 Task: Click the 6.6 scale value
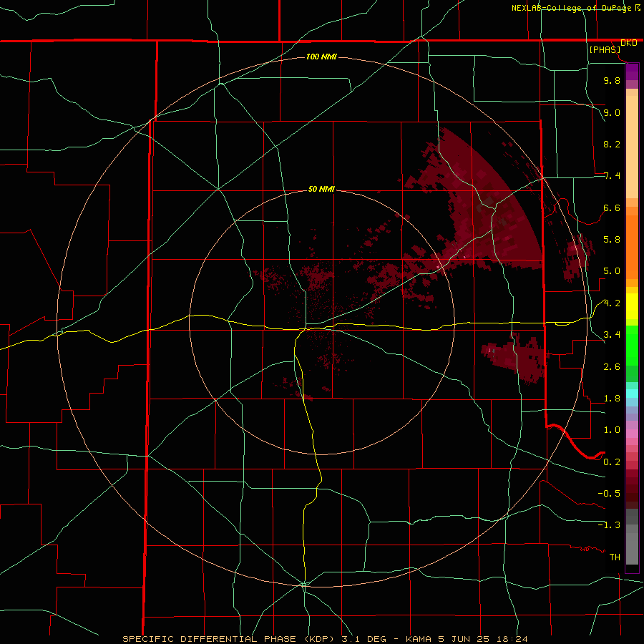point(612,208)
